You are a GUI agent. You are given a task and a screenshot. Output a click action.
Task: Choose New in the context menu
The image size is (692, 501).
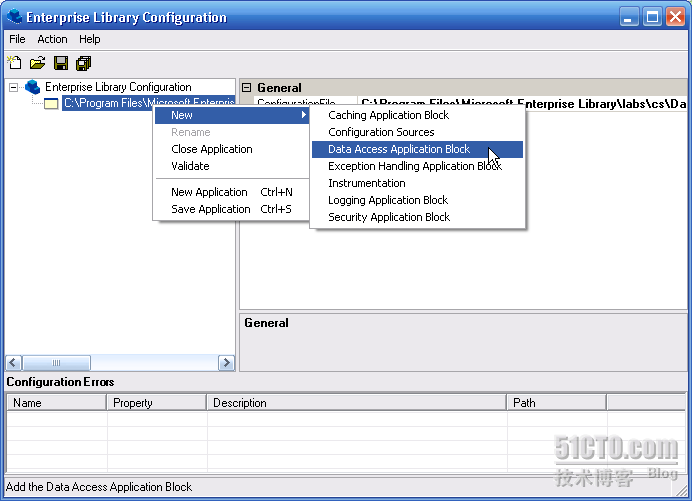point(232,115)
